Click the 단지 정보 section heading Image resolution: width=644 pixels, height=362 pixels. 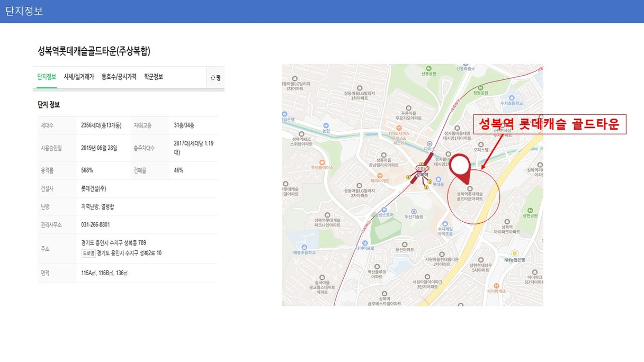coord(49,104)
